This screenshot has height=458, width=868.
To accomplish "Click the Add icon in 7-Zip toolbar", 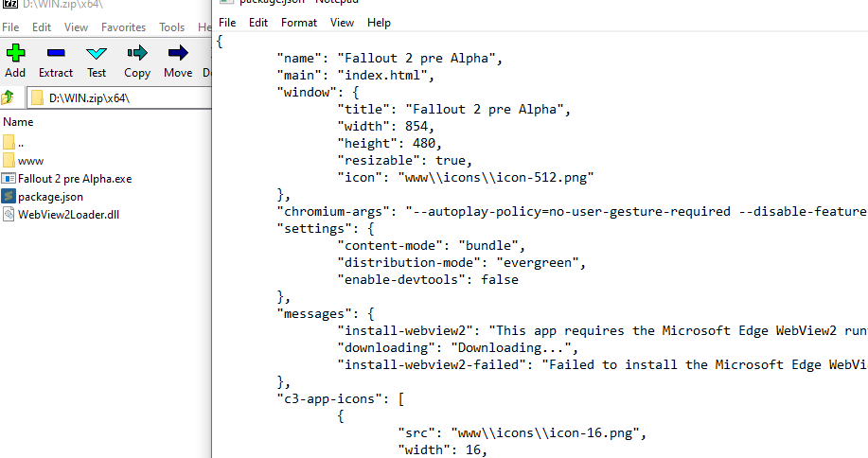I will click(x=15, y=53).
